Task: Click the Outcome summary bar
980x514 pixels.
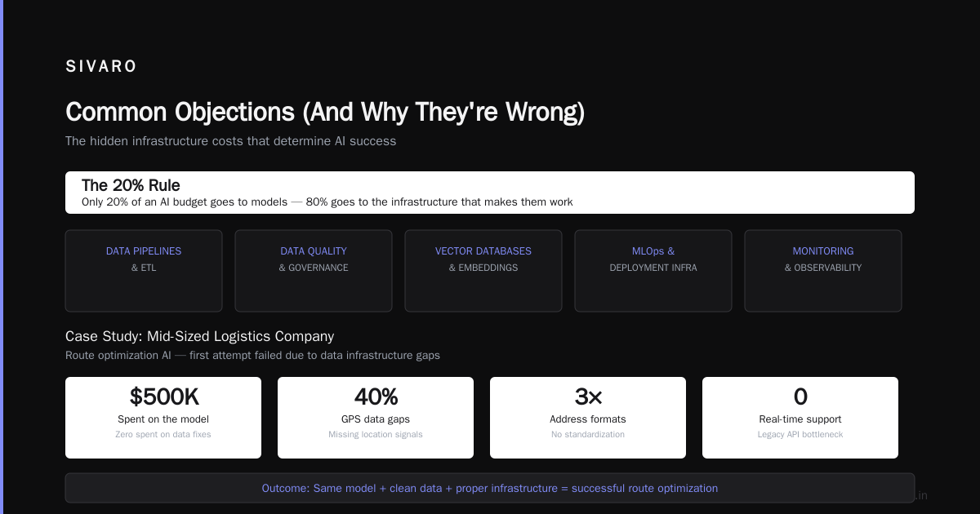Action: [x=490, y=488]
